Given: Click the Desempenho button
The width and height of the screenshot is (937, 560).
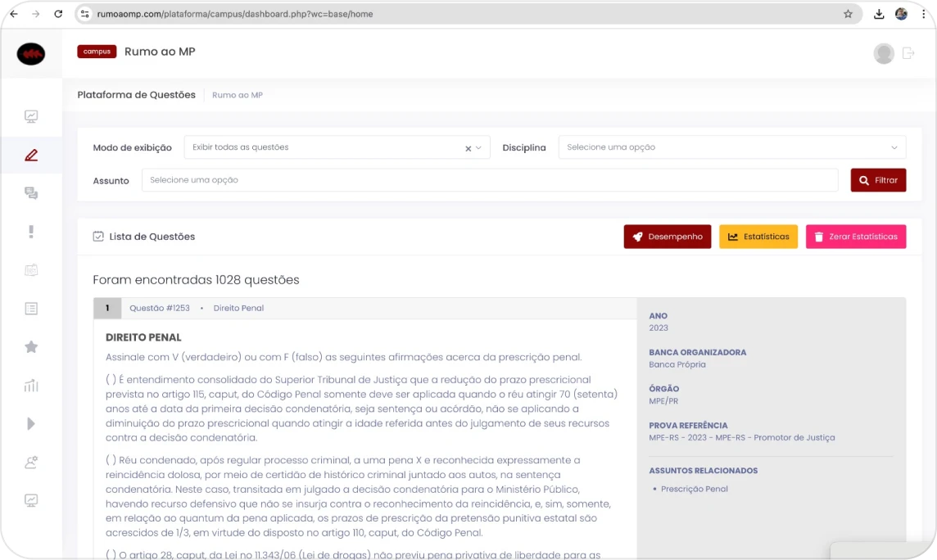Looking at the screenshot, I should tap(667, 237).
